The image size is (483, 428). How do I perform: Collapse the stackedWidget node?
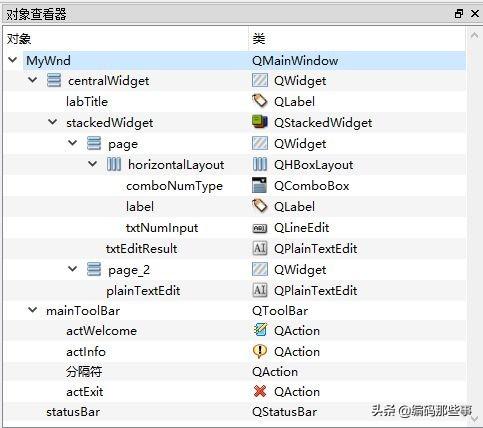tap(53, 122)
